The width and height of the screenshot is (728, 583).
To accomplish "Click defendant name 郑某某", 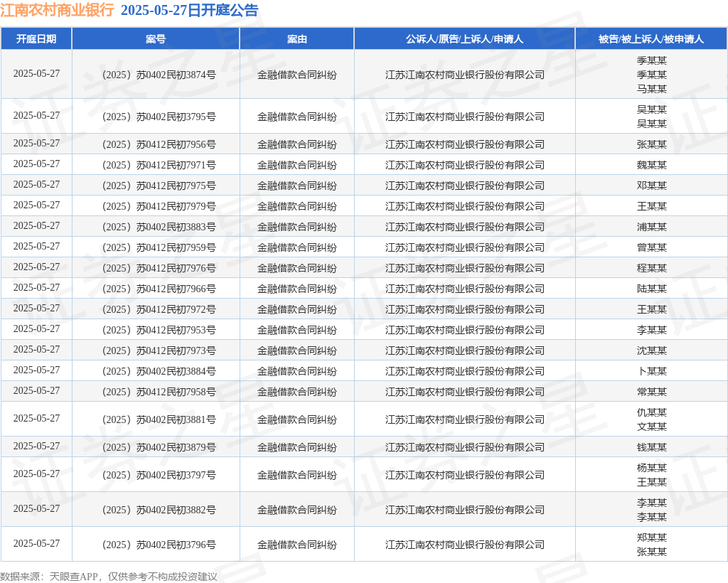I will (x=651, y=537).
